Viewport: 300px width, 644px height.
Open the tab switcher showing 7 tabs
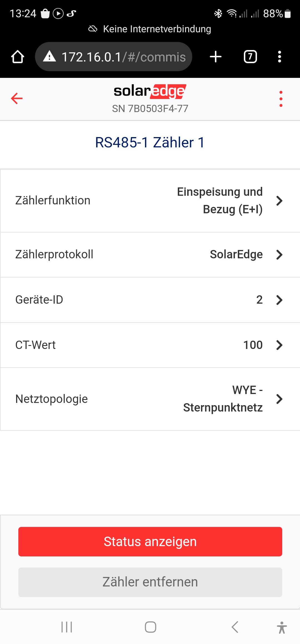click(x=250, y=57)
